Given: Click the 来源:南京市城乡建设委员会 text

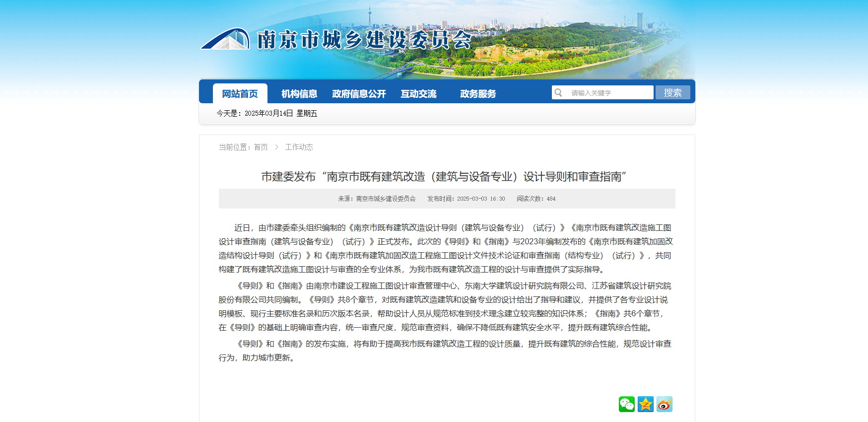Looking at the screenshot, I should point(377,199).
